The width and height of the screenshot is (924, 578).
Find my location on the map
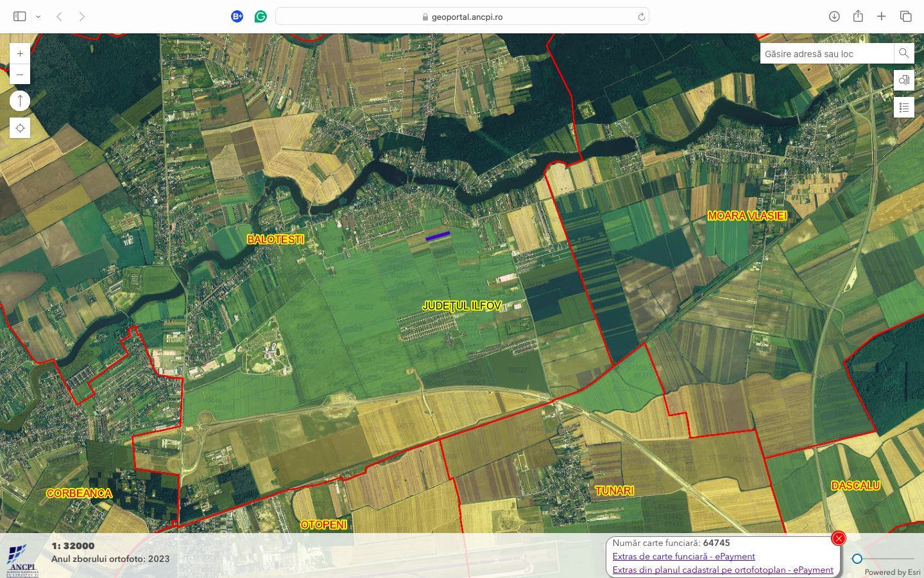click(x=20, y=128)
